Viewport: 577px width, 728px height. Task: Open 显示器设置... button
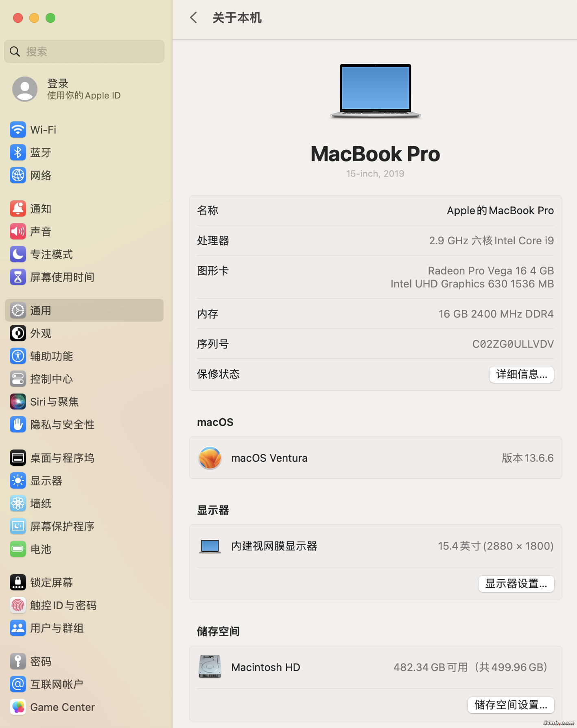[516, 584]
